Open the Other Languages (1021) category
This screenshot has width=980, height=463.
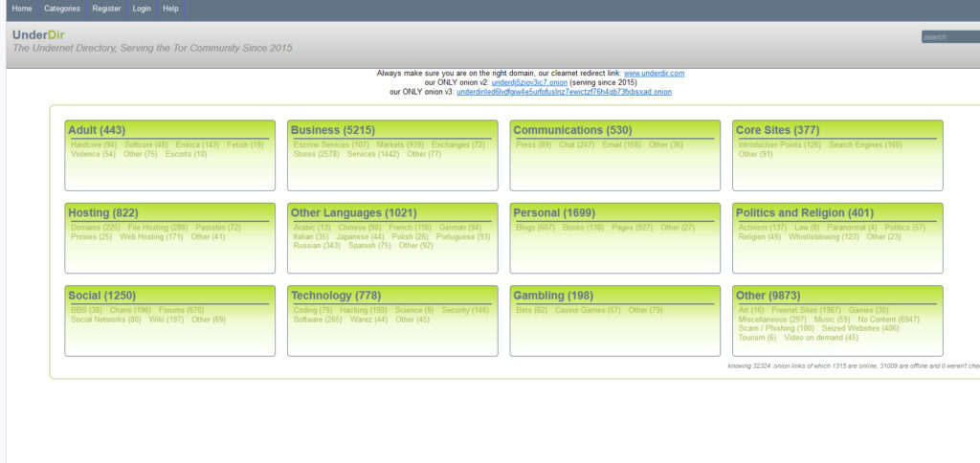[x=354, y=212]
